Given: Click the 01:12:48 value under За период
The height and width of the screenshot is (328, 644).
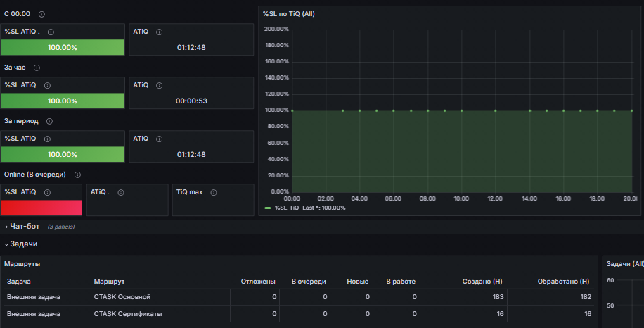Looking at the screenshot, I should [191, 155].
